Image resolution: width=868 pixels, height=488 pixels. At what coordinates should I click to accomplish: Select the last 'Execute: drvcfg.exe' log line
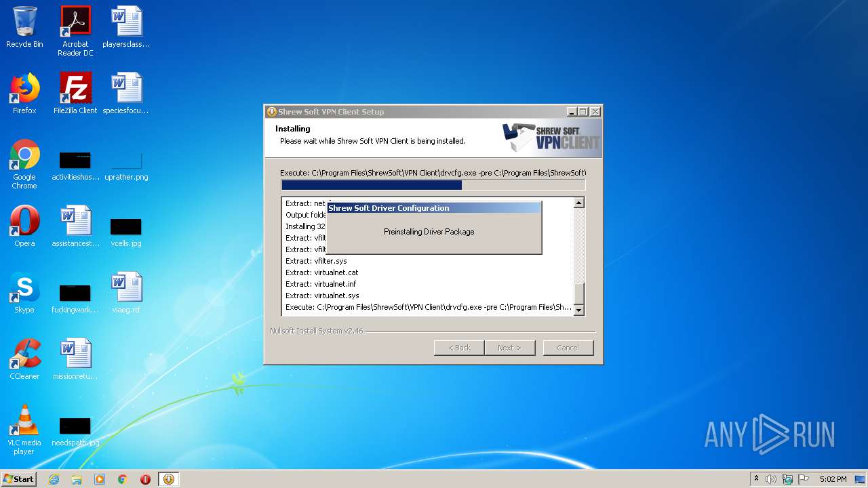tap(428, 307)
